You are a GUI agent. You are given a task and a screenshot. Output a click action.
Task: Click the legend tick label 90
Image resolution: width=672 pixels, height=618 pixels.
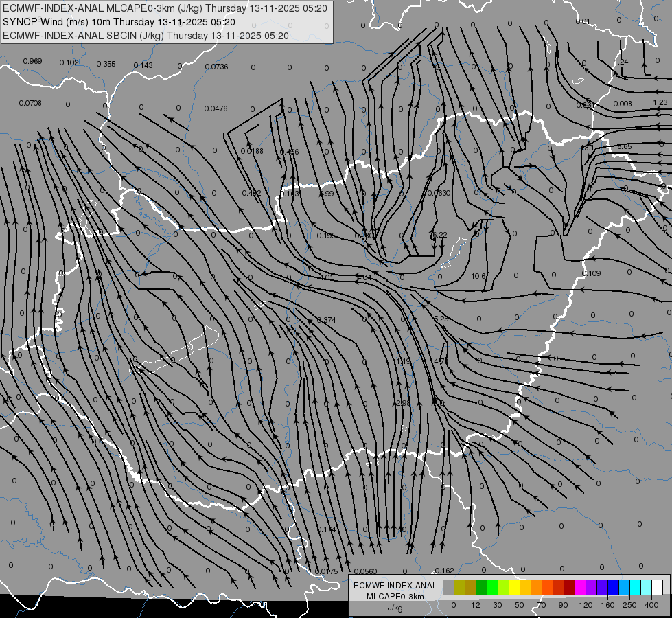(563, 605)
